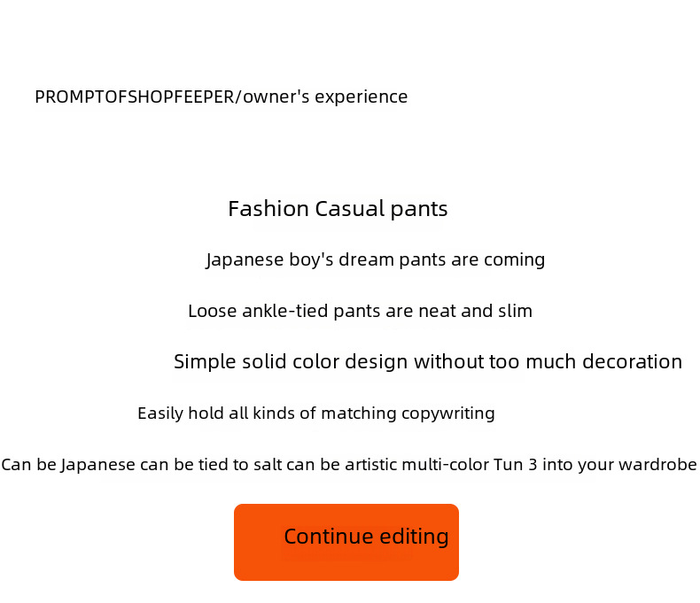Select the Simple solid color design line
700x603 pixels.
(428, 361)
